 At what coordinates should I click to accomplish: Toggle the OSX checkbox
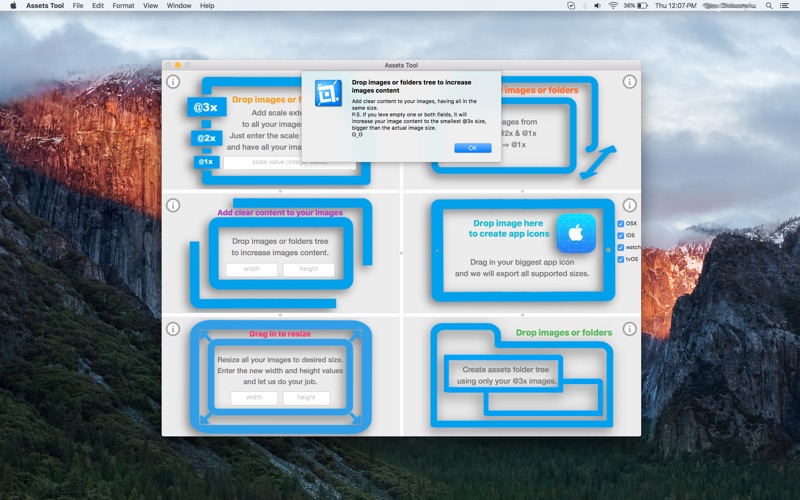(x=621, y=223)
